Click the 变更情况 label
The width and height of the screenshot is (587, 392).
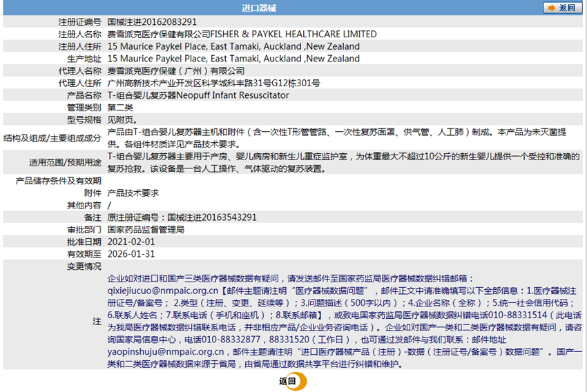[x=84, y=266]
